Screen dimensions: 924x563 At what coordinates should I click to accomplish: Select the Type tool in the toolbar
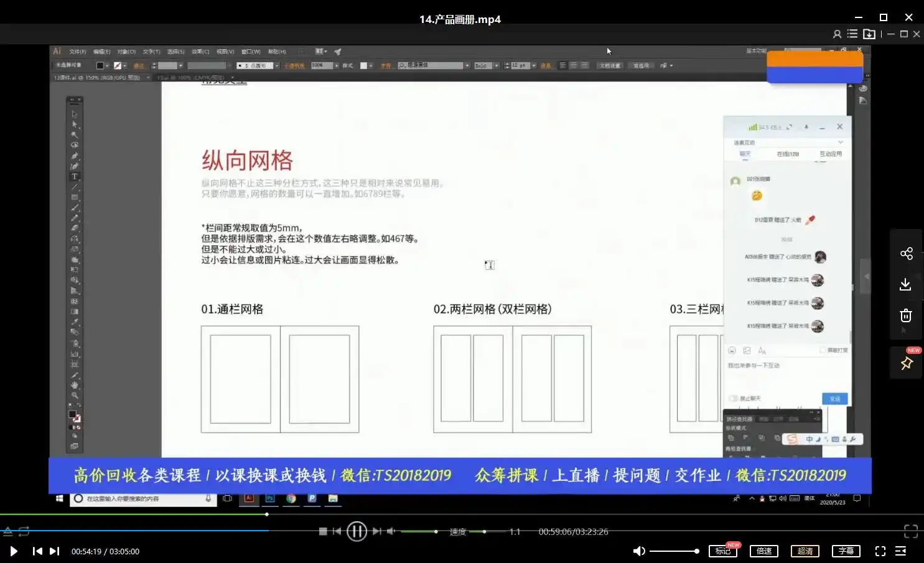click(74, 177)
